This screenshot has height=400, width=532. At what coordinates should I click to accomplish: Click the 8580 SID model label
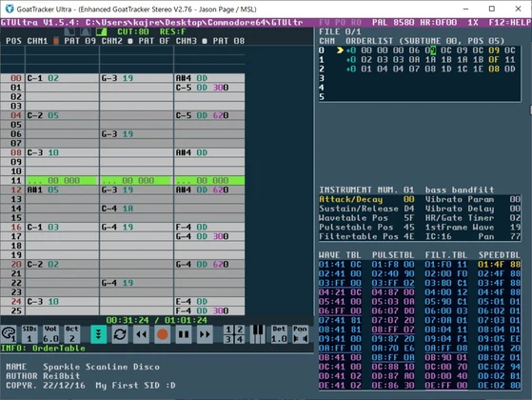(x=404, y=23)
